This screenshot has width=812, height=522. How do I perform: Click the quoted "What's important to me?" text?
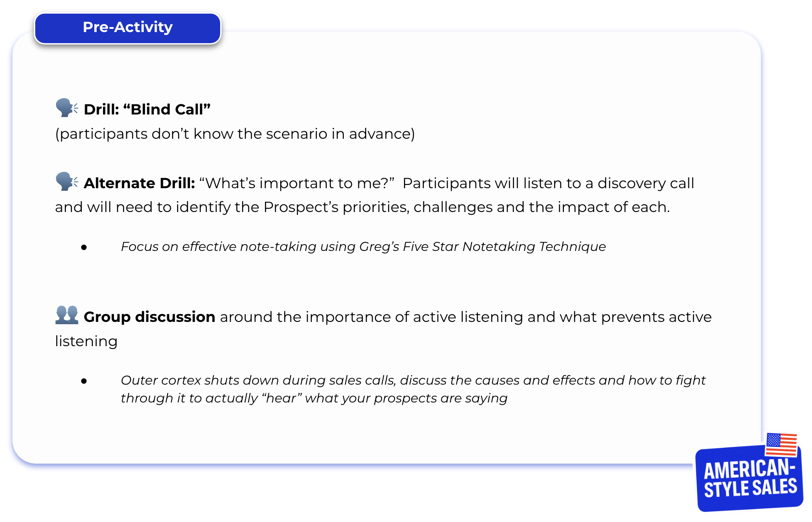(x=297, y=183)
